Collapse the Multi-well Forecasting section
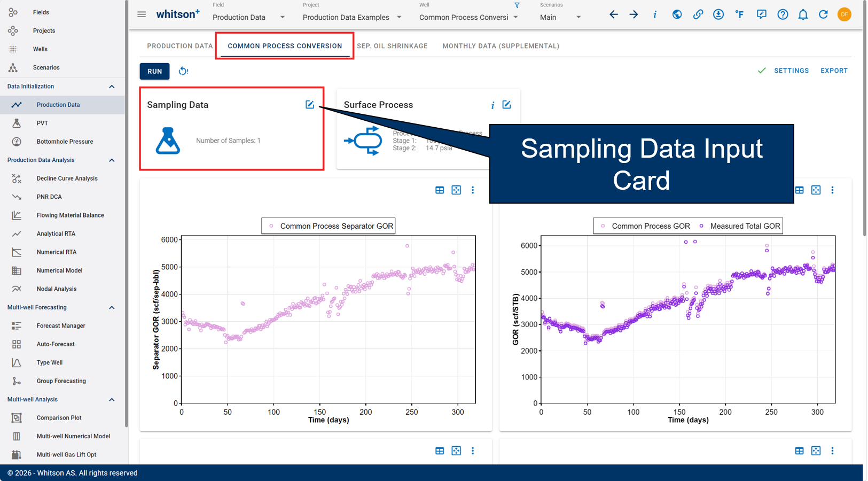This screenshot has width=868, height=481. pyautogui.click(x=112, y=307)
